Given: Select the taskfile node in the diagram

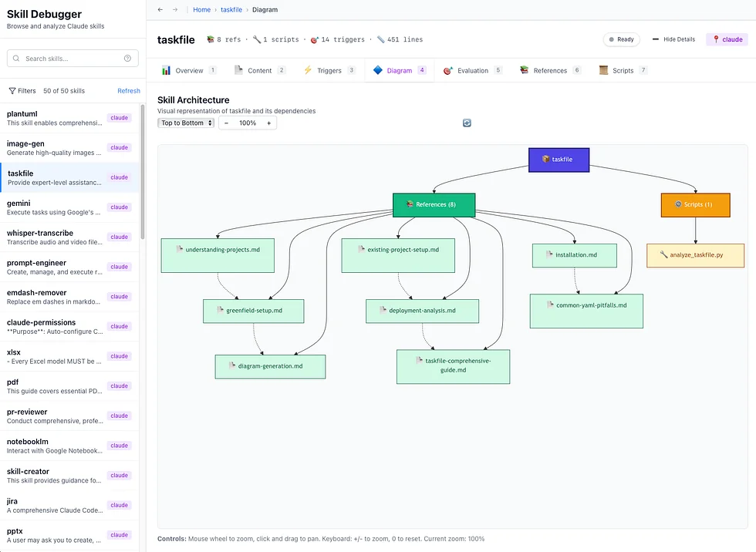Looking at the screenshot, I should click(x=559, y=160).
